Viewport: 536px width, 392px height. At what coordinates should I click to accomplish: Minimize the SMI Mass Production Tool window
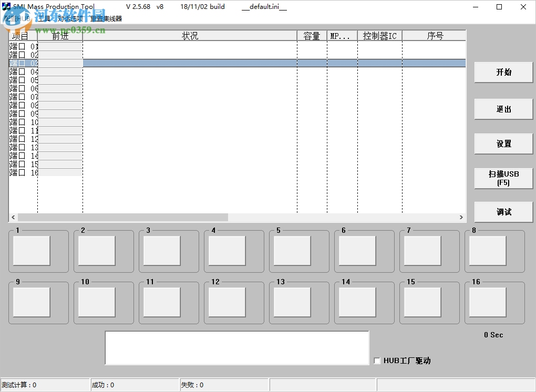(476, 7)
